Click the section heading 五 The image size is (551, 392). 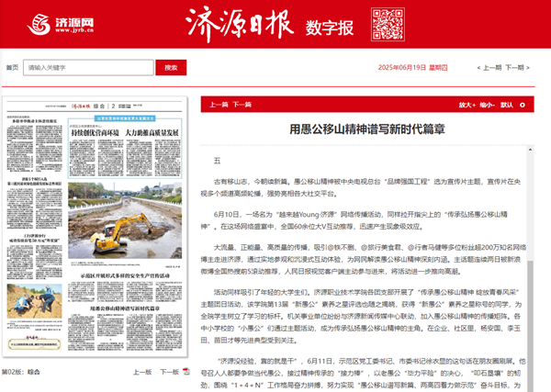pos(217,161)
